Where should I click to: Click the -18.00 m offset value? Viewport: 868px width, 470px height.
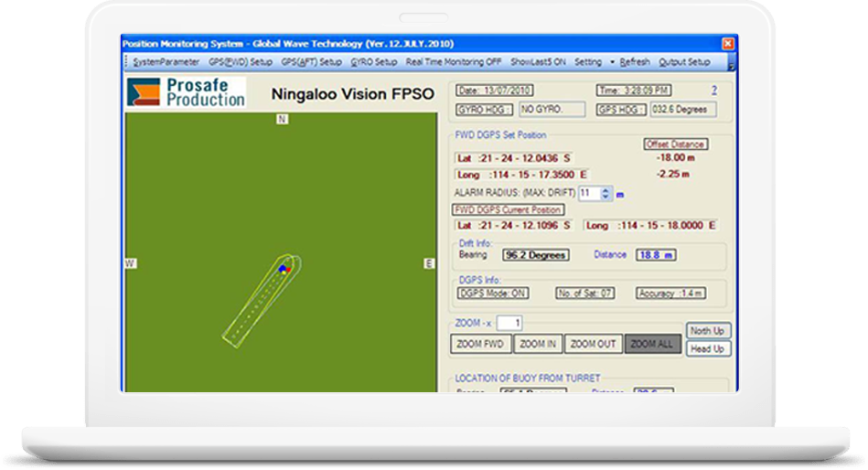[x=675, y=158]
